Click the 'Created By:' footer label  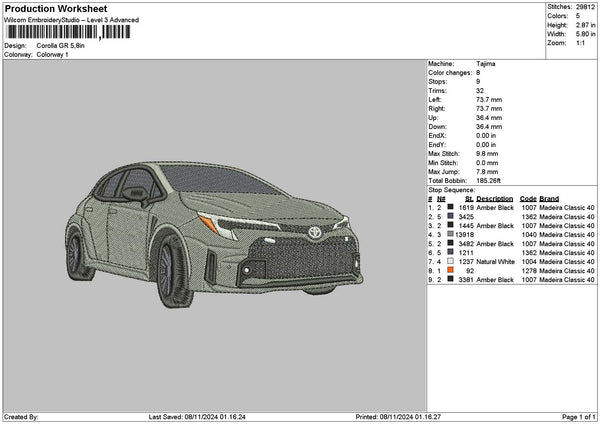[x=21, y=417]
